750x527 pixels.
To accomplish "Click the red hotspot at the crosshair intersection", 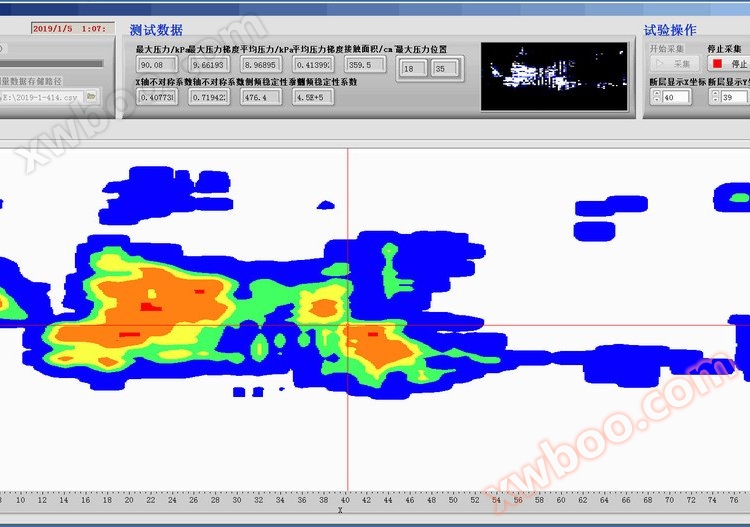I will coord(372,333).
